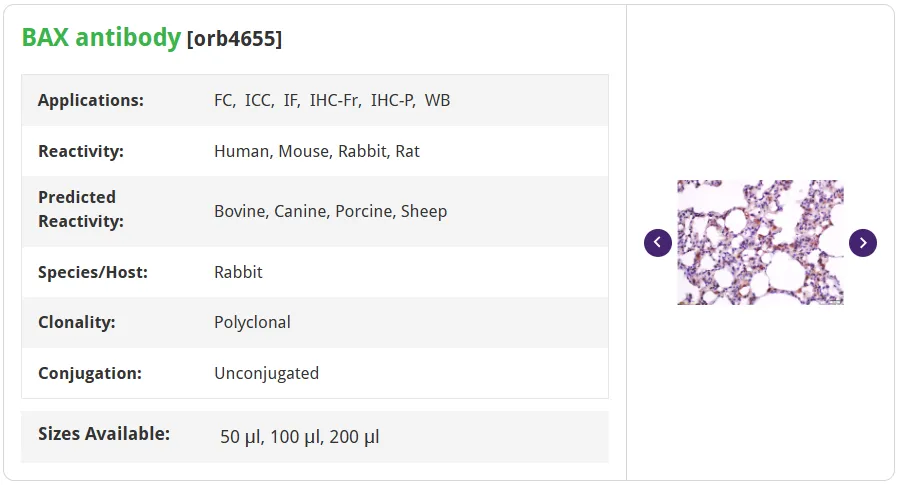Click the Reactivity value Human, Mouse, Rabbit, Rat
This screenshot has width=900, height=485.
[317, 151]
